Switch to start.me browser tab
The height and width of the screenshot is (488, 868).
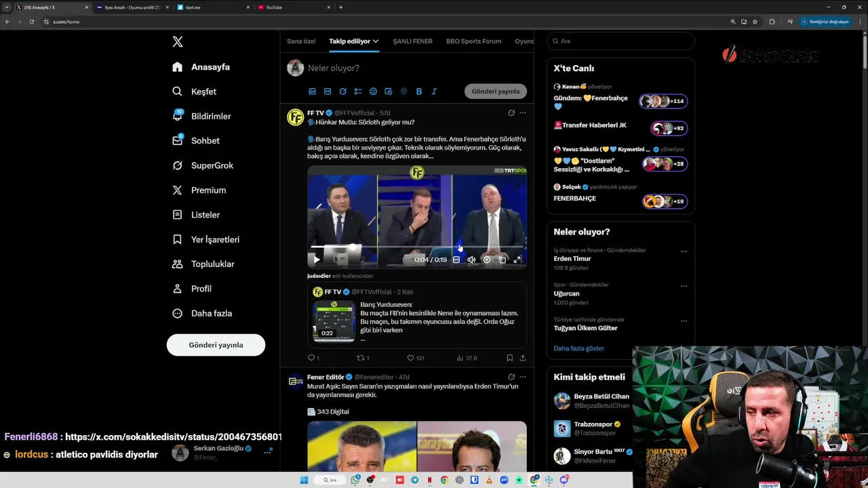click(212, 7)
